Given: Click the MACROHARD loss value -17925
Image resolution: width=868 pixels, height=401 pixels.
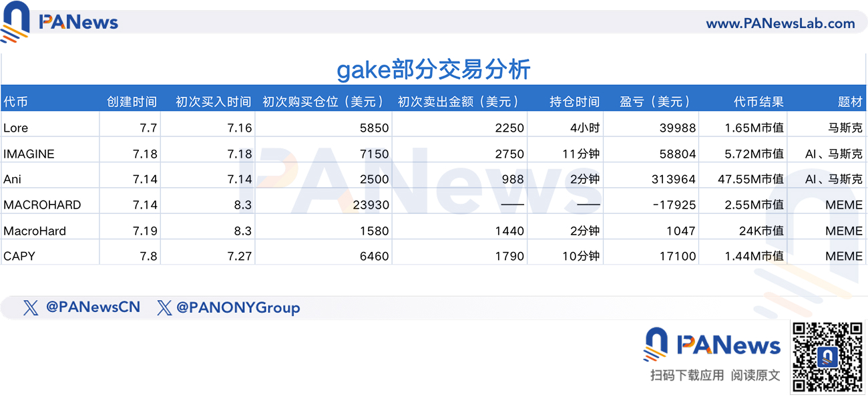Looking at the screenshot, I should 674,205.
